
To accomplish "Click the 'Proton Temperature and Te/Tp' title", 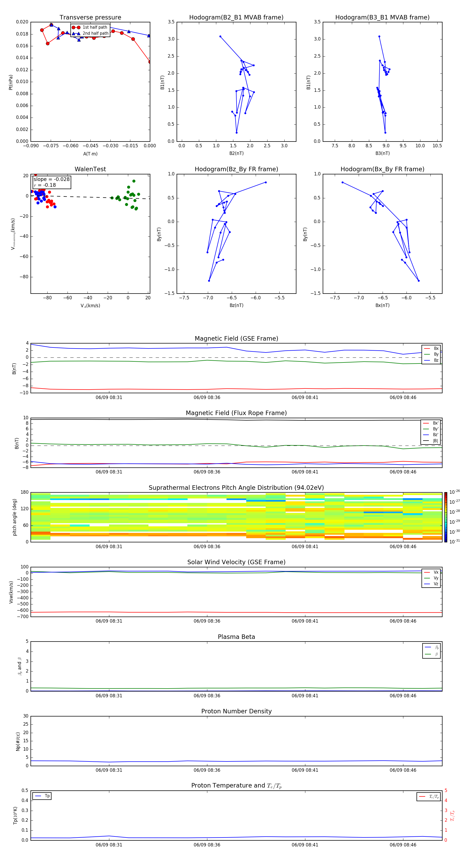I will coord(236,786).
